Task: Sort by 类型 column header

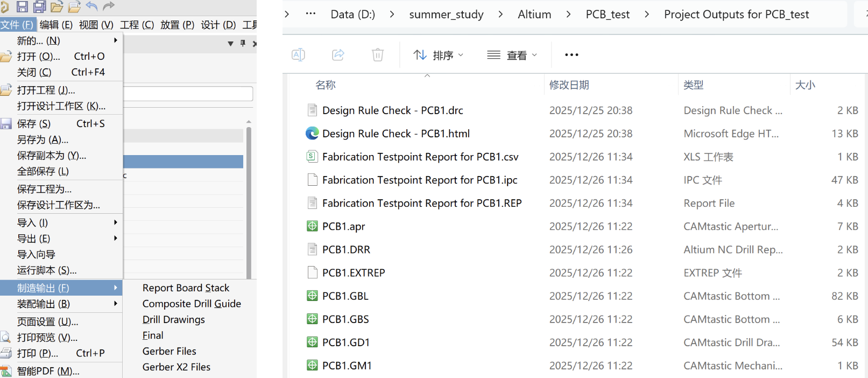Action: [693, 85]
